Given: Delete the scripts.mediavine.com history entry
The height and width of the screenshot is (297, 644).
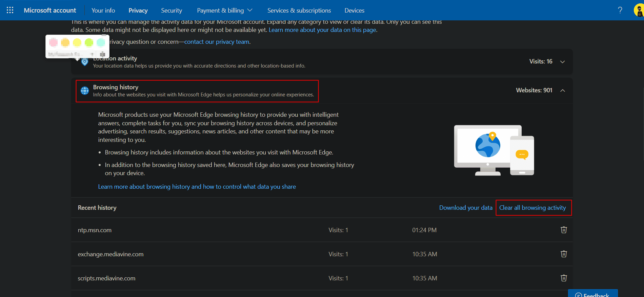Looking at the screenshot, I should point(564,278).
